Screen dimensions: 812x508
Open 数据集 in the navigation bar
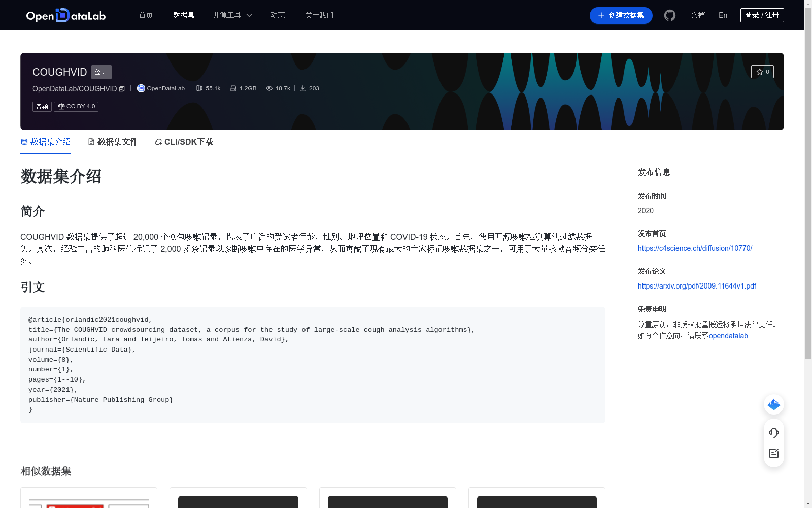[184, 15]
